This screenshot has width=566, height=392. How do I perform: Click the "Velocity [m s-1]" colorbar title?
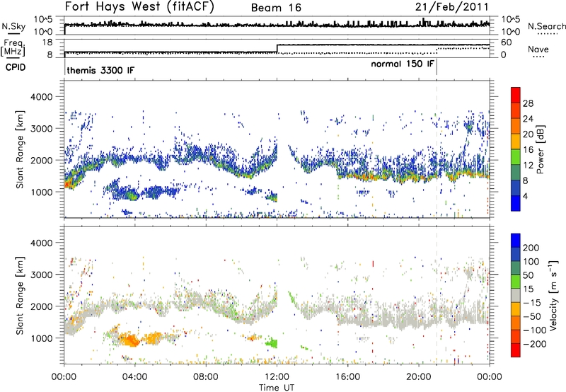[x=553, y=295]
